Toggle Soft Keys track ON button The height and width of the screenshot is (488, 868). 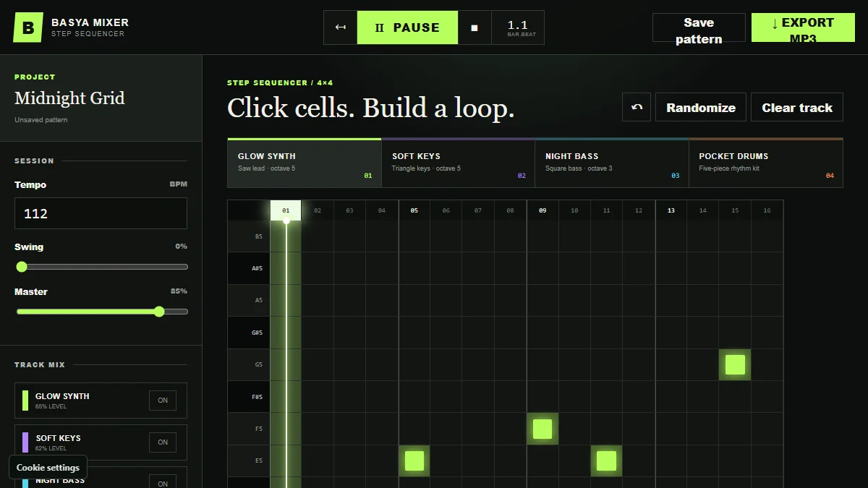coord(163,442)
